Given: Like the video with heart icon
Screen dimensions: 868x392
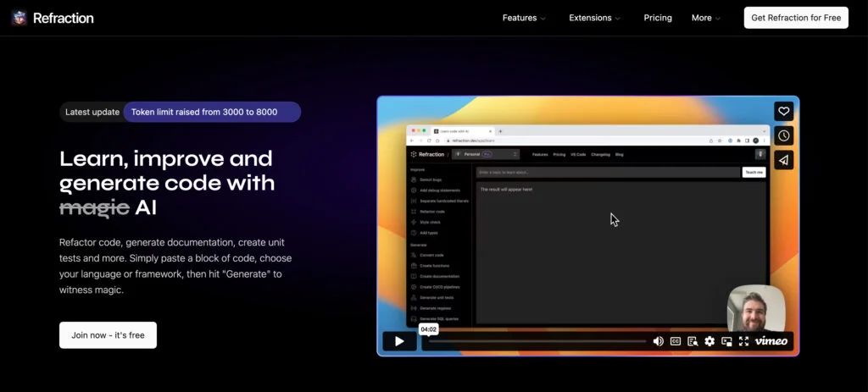Looking at the screenshot, I should coord(783,111).
